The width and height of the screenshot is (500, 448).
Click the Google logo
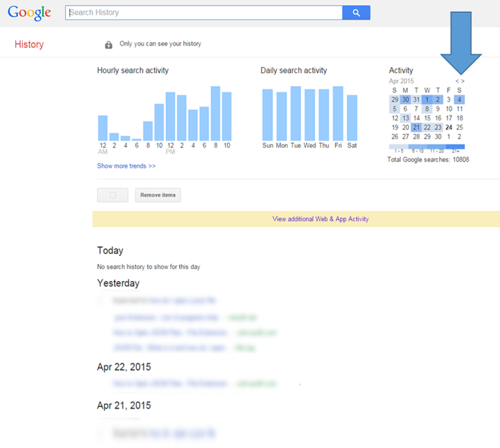tap(29, 12)
